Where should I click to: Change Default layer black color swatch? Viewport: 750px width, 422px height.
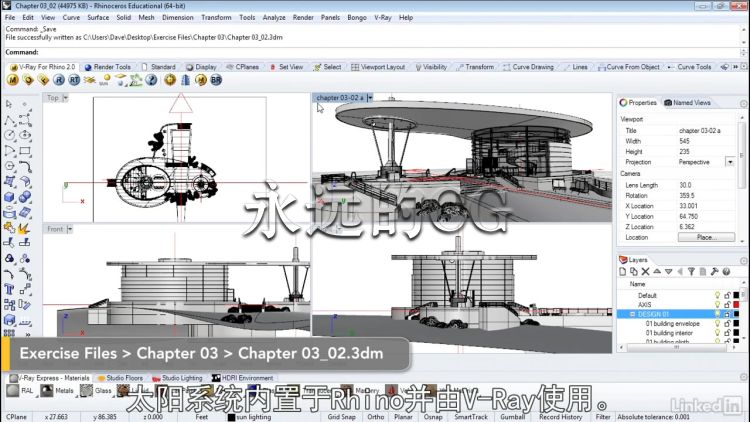(737, 295)
